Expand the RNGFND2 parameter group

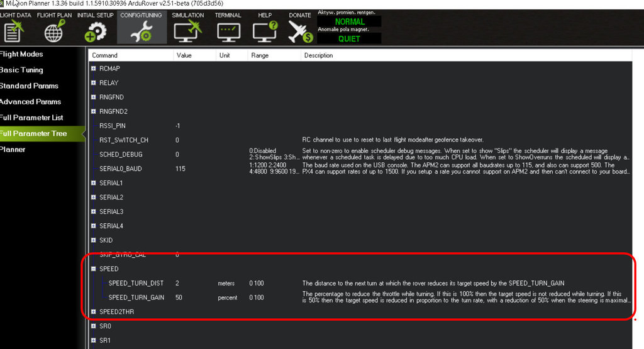point(94,111)
